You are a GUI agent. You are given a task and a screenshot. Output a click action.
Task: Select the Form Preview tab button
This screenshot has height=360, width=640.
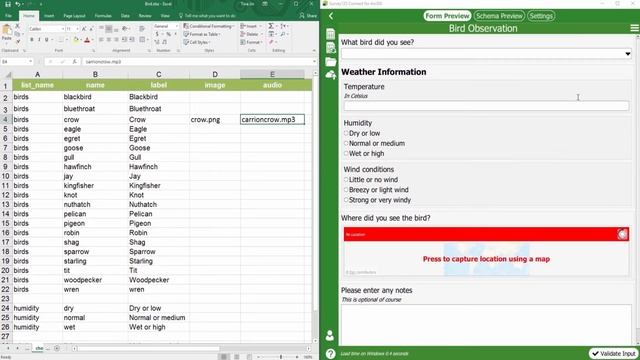point(447,16)
